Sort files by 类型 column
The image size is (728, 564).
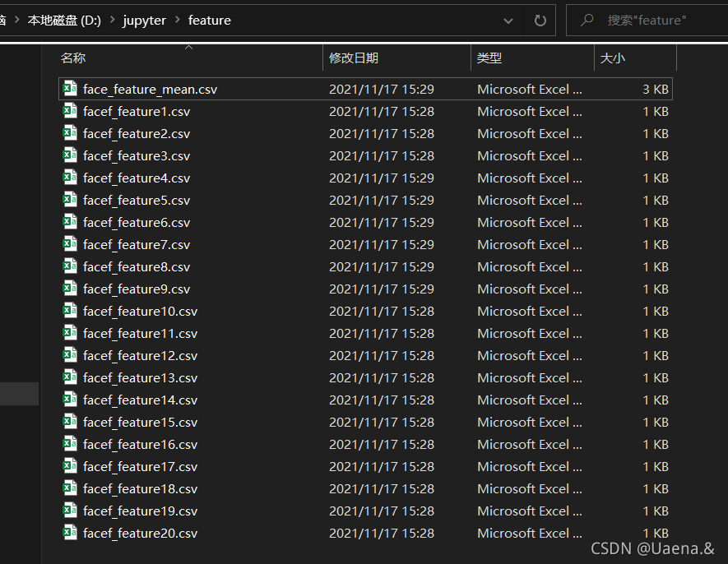(489, 58)
